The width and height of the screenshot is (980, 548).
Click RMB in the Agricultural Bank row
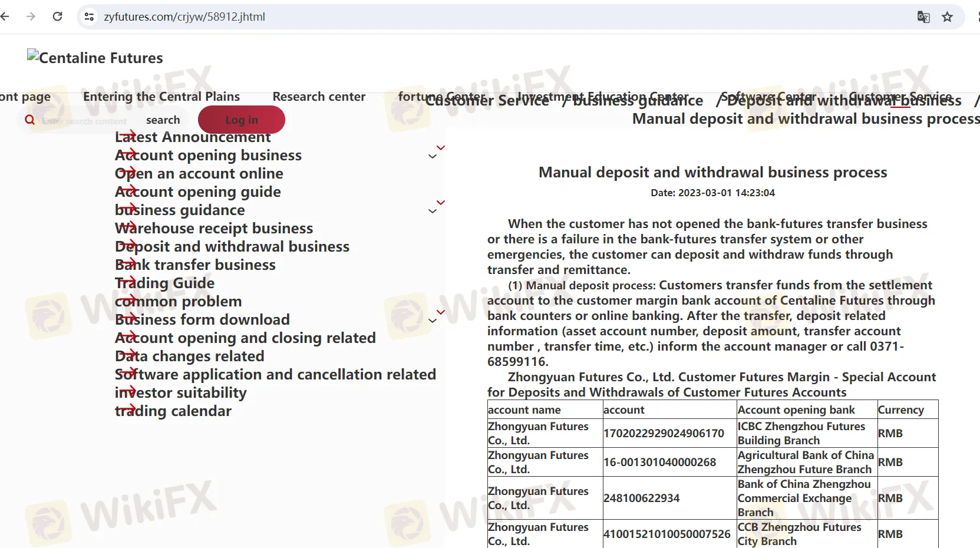click(x=890, y=462)
